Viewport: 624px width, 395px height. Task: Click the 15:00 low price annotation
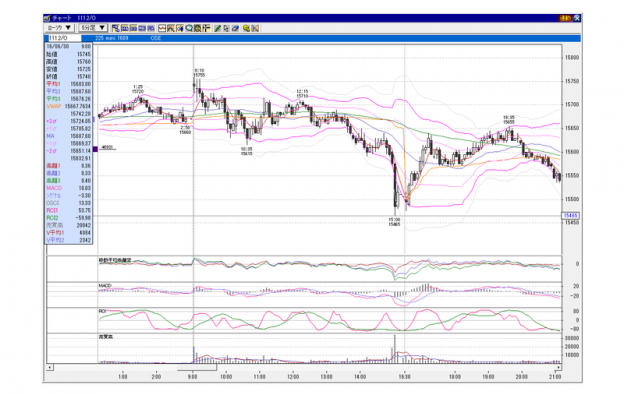(x=394, y=222)
